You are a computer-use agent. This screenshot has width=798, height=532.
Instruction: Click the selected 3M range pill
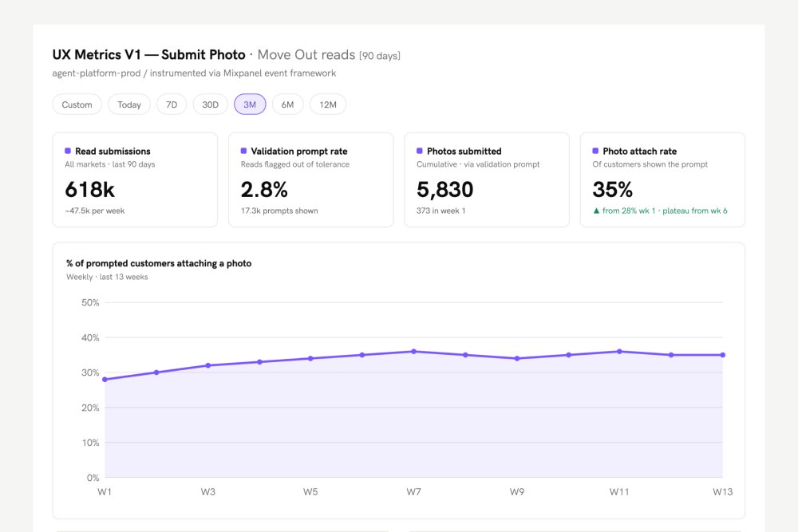tap(250, 104)
